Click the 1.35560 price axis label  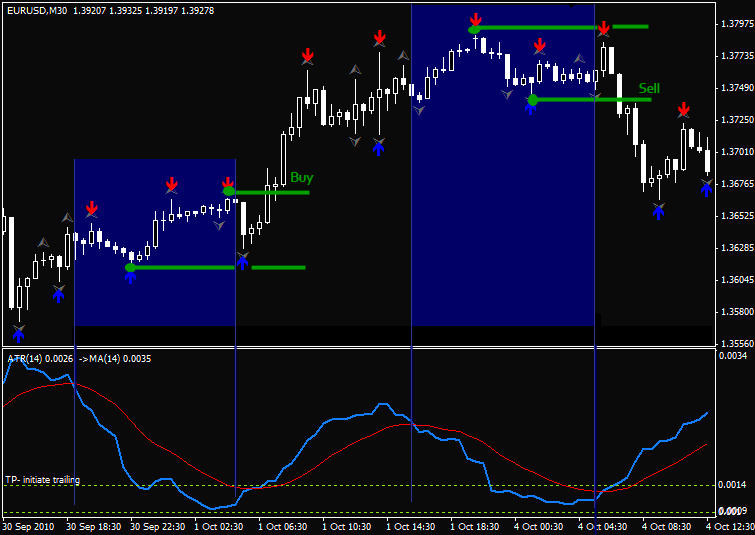(x=736, y=344)
